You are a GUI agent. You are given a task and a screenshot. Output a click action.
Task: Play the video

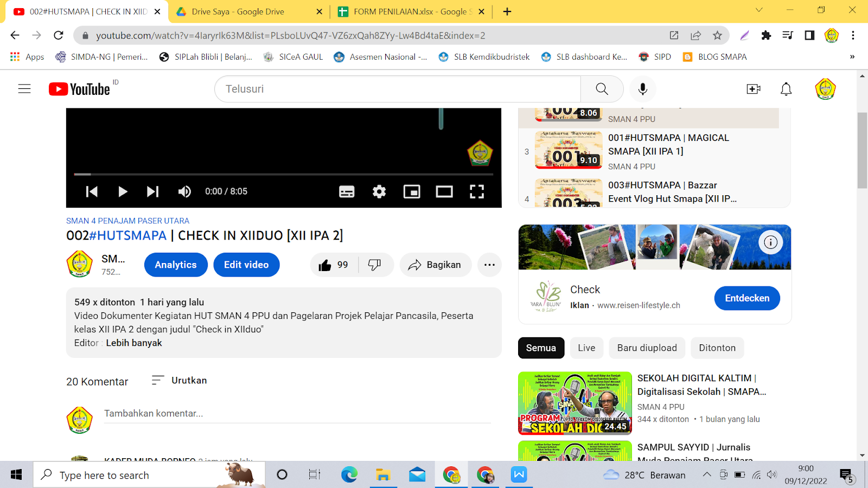point(123,191)
